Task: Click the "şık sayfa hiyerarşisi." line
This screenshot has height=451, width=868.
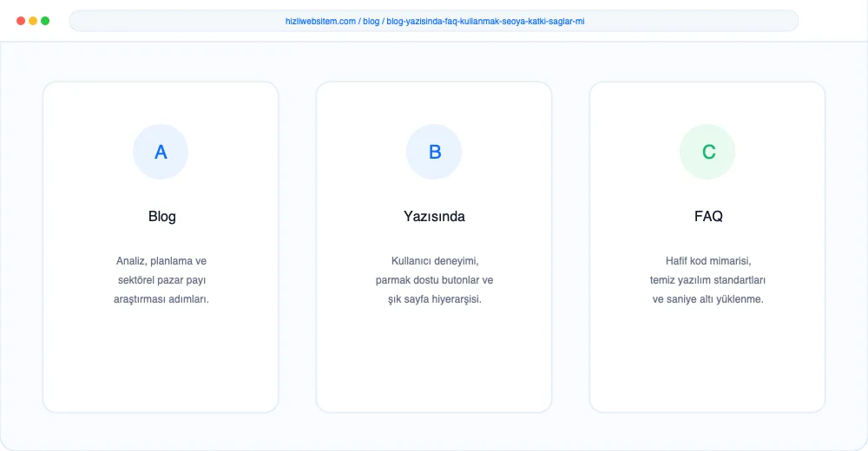Action: [x=435, y=299]
